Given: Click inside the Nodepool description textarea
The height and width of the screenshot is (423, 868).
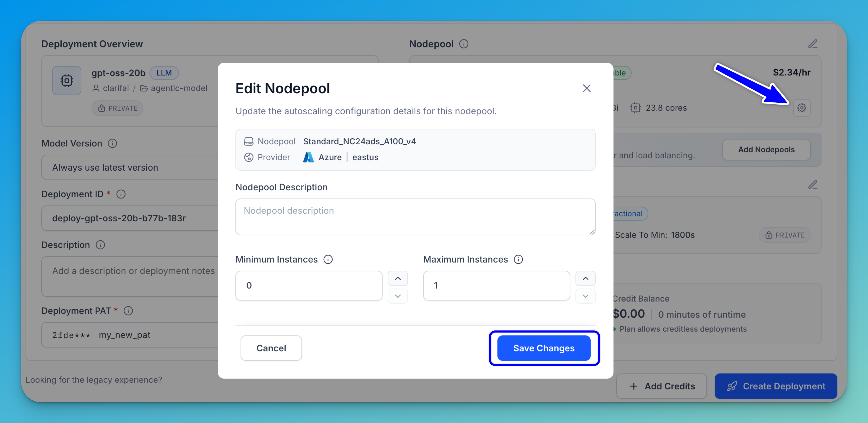Looking at the screenshot, I should pos(415,217).
